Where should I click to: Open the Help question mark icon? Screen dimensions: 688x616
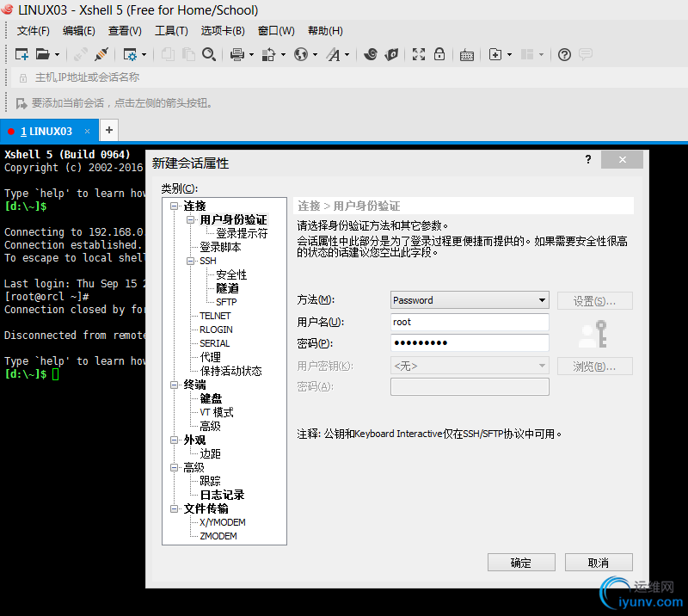(564, 54)
